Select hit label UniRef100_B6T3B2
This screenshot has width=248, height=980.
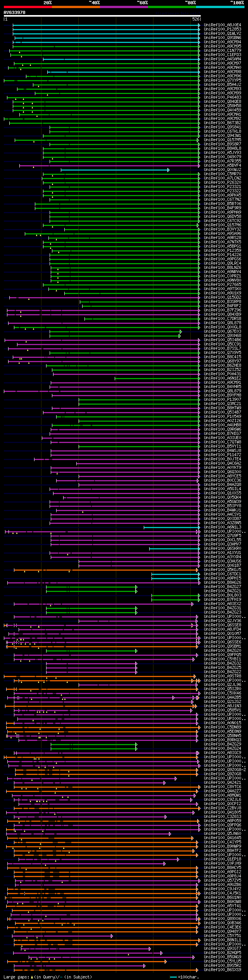point(222,123)
